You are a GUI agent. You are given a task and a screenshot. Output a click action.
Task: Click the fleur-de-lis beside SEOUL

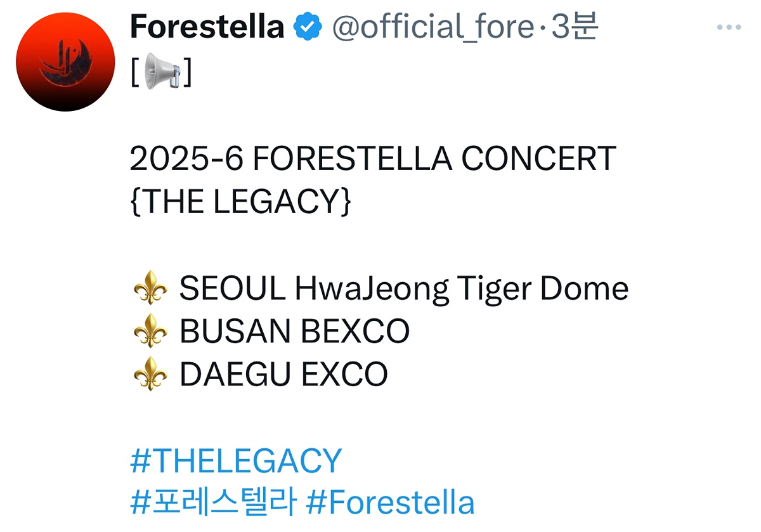(151, 290)
